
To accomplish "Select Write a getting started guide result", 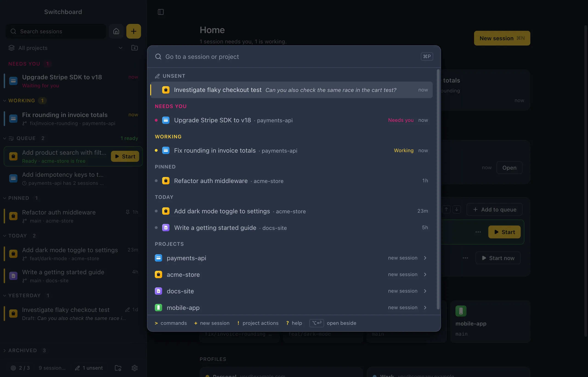I will [291, 228].
